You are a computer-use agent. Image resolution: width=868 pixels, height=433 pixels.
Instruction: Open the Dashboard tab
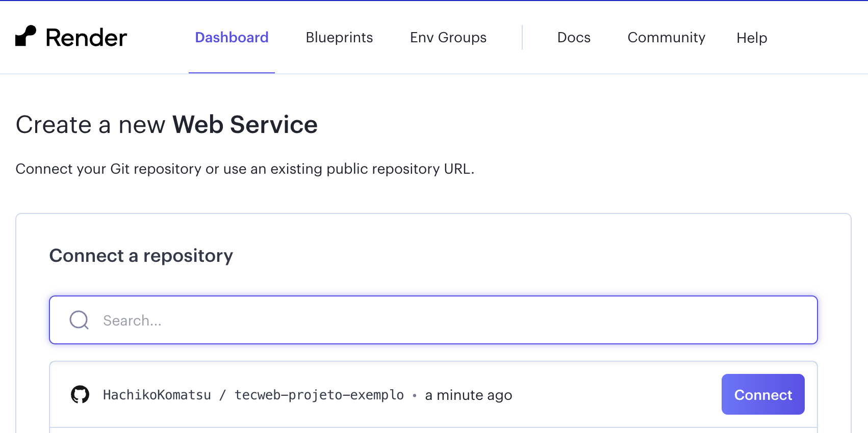(x=232, y=38)
